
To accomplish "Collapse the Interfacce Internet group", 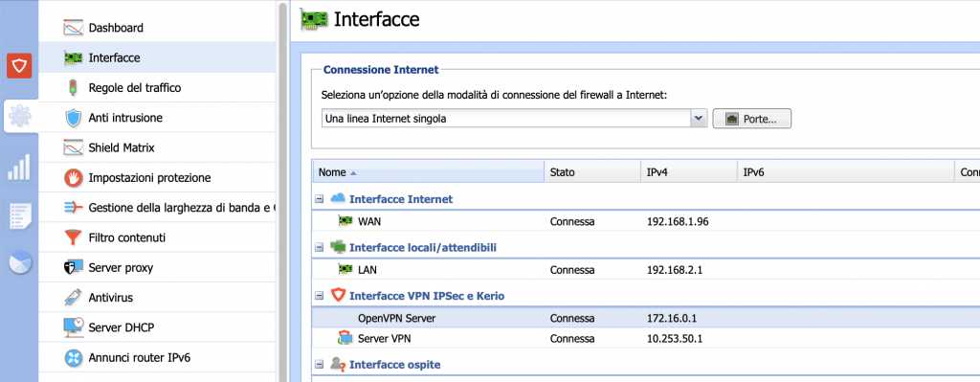I will [x=320, y=199].
